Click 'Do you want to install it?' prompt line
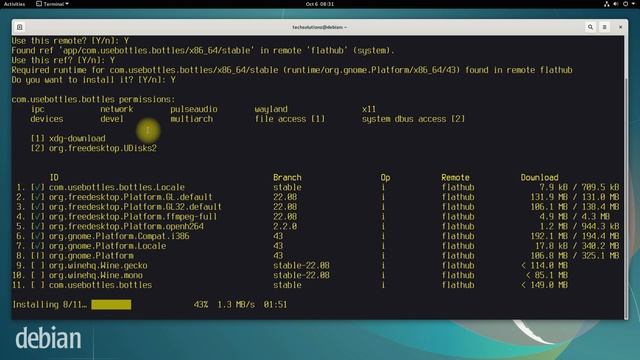Screen dimensions: 640x360 click(93, 80)
